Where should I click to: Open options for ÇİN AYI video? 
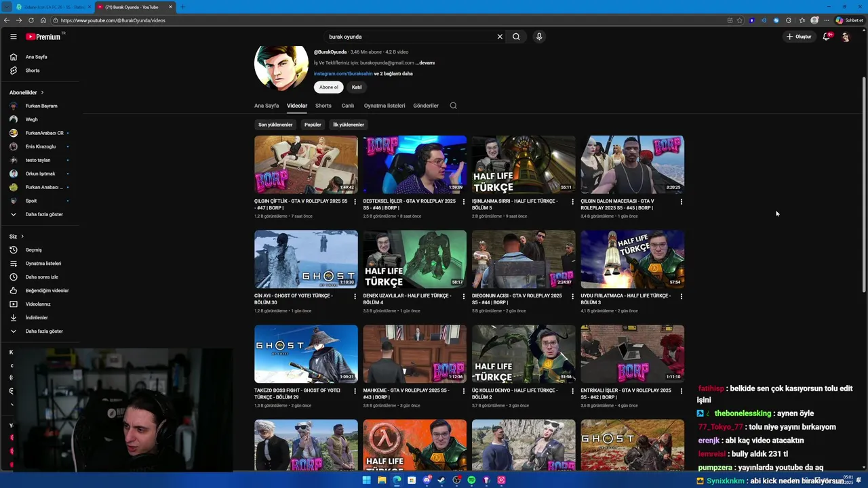point(355,296)
